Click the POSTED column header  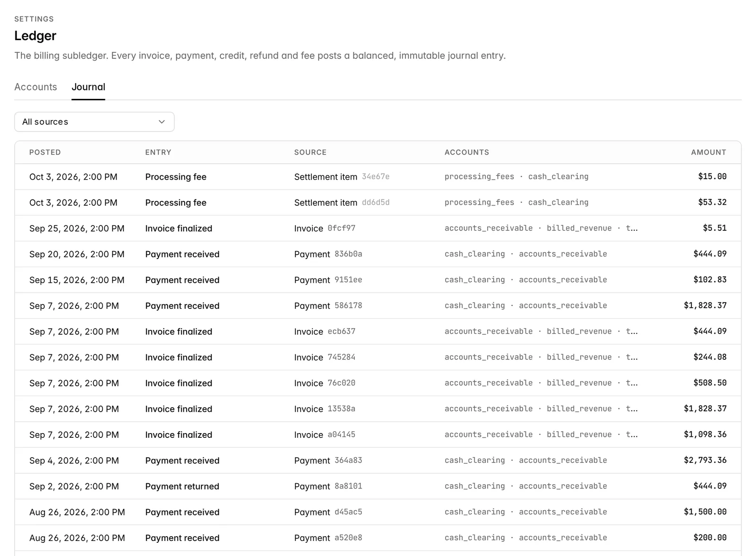[x=45, y=152]
